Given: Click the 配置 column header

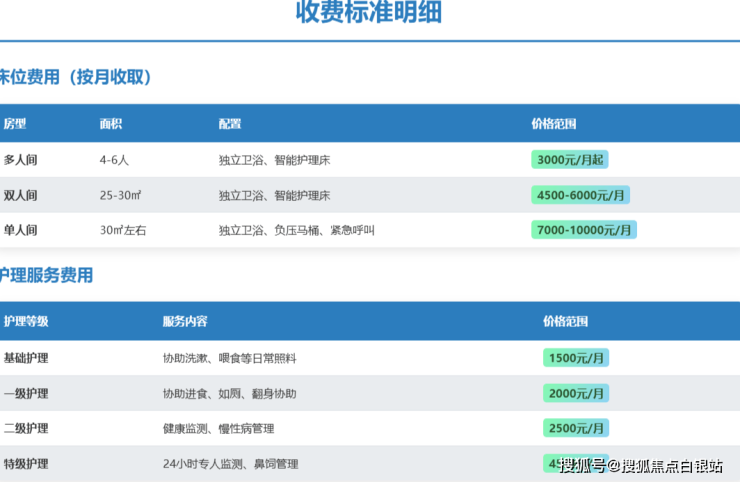Looking at the screenshot, I should point(230,124).
